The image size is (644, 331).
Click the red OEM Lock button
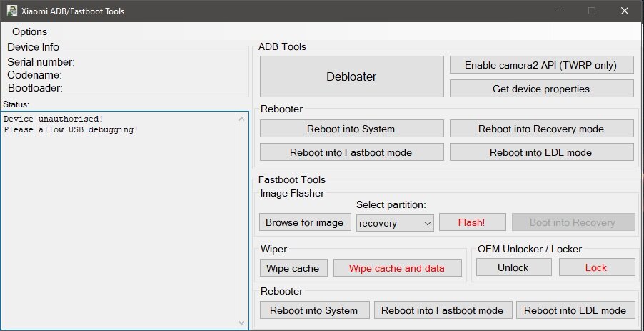click(x=596, y=267)
